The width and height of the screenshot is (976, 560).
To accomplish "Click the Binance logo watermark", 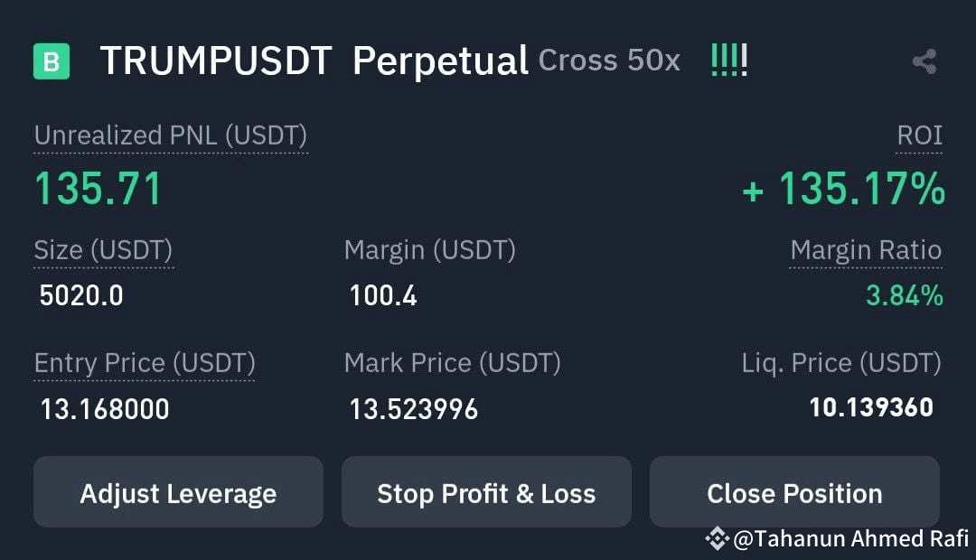I will (x=717, y=538).
